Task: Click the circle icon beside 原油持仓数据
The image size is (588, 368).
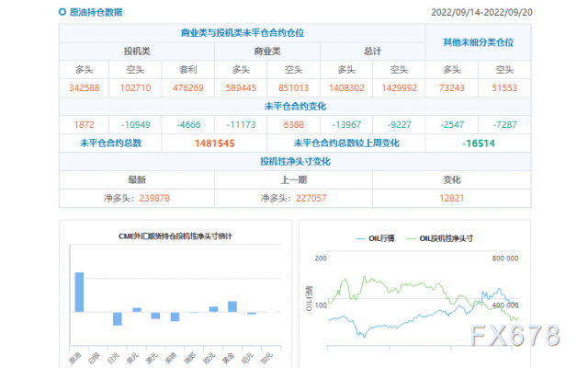Action: [x=62, y=12]
